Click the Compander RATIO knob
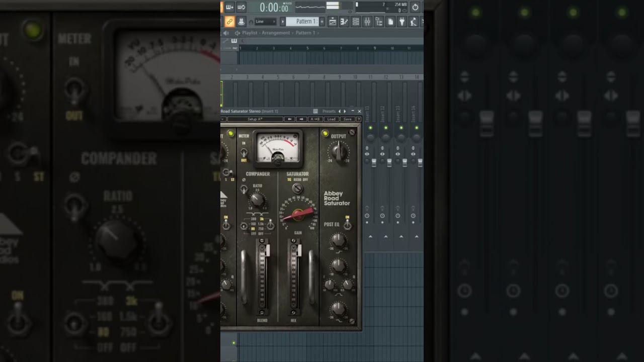This screenshot has width=644, height=362. (258, 200)
